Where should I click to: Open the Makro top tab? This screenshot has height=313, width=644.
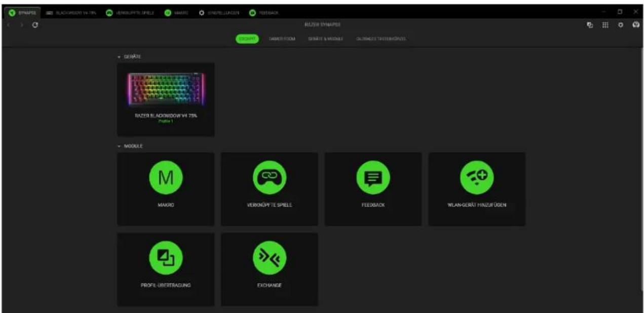176,12
